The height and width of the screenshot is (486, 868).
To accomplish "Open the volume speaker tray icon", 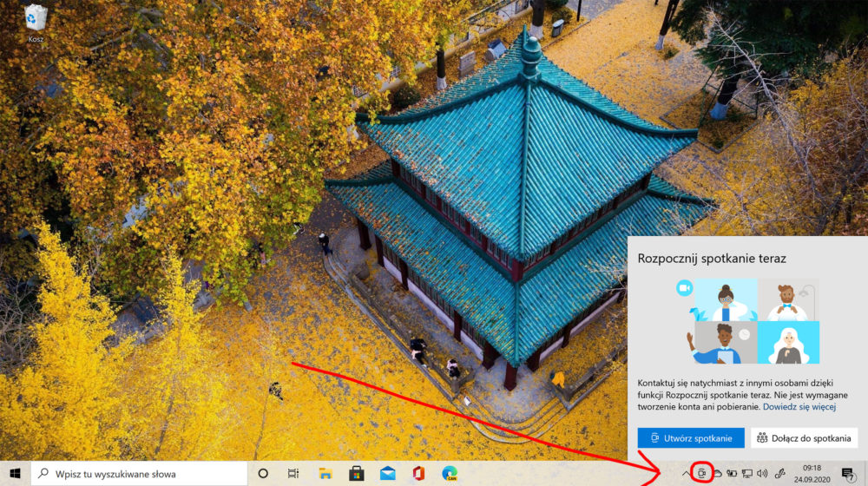I will [x=762, y=473].
